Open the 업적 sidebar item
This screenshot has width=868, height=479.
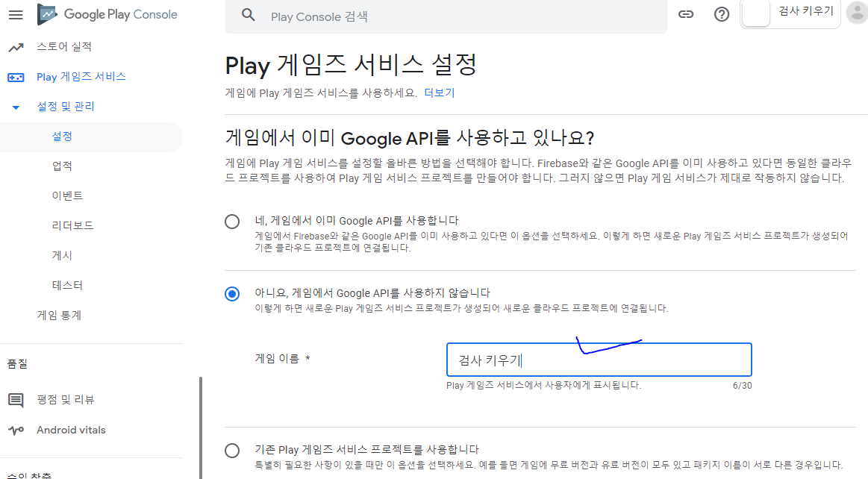point(62,166)
